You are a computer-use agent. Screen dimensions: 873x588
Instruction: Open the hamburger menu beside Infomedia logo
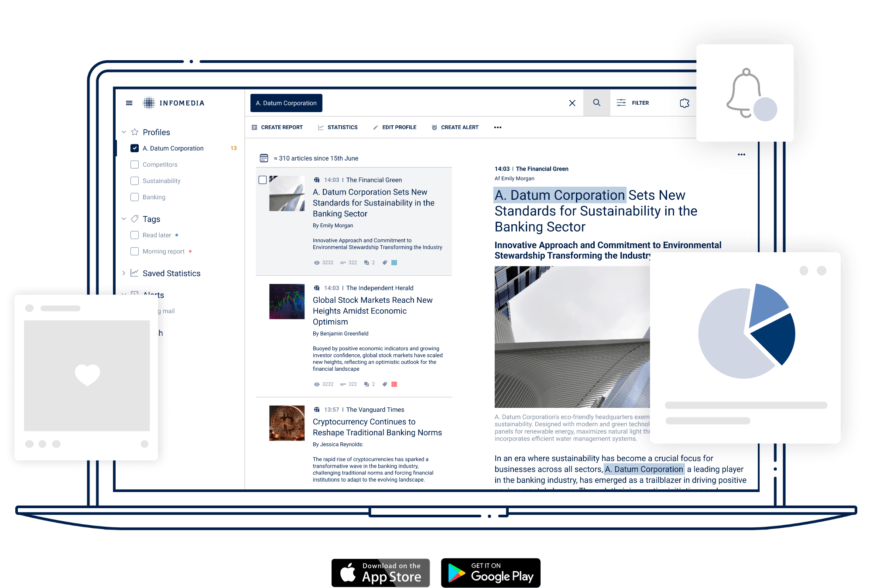pyautogui.click(x=129, y=103)
